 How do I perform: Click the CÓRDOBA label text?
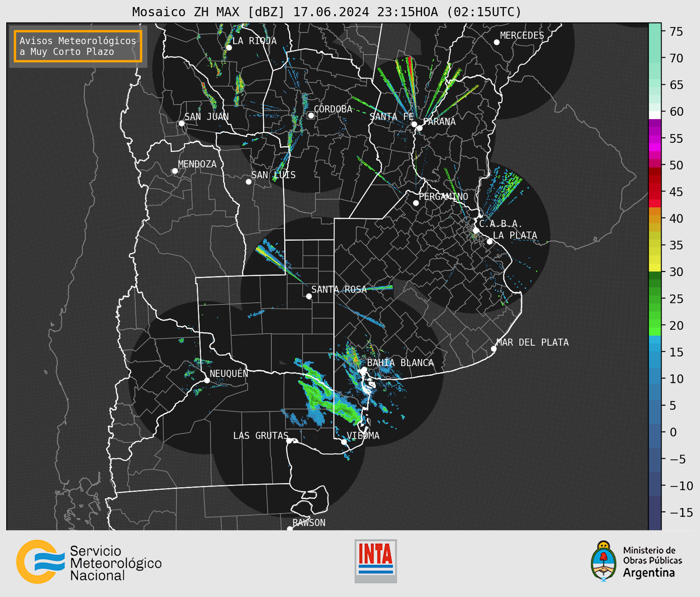pyautogui.click(x=333, y=109)
